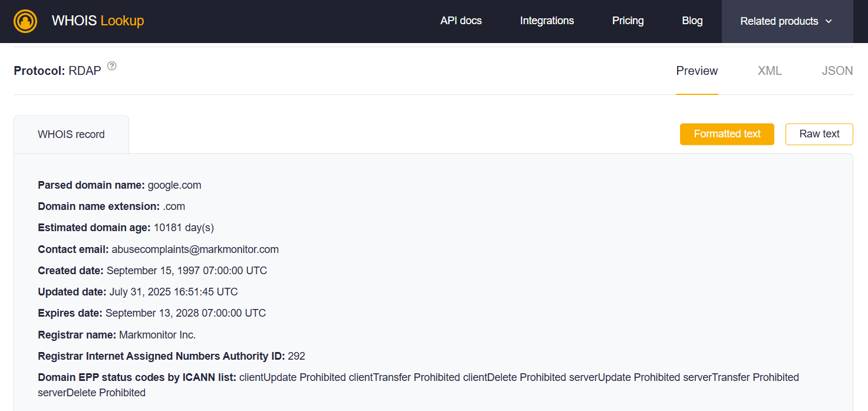Open the API docs page
Screen dimensions: 868x411
461,21
